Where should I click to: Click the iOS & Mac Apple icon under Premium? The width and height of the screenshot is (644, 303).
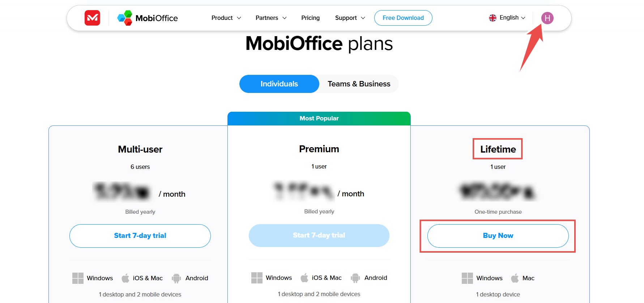(x=304, y=278)
